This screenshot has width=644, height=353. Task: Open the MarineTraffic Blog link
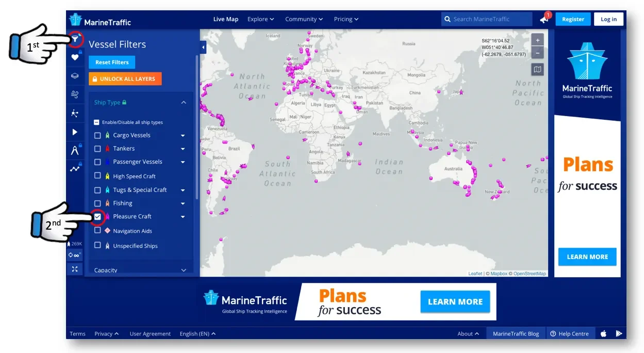(x=516, y=334)
